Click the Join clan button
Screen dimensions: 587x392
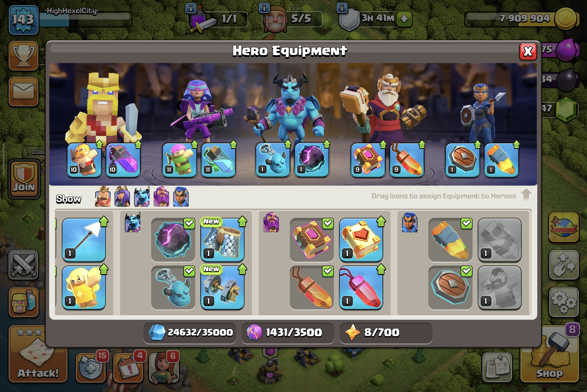(x=24, y=179)
